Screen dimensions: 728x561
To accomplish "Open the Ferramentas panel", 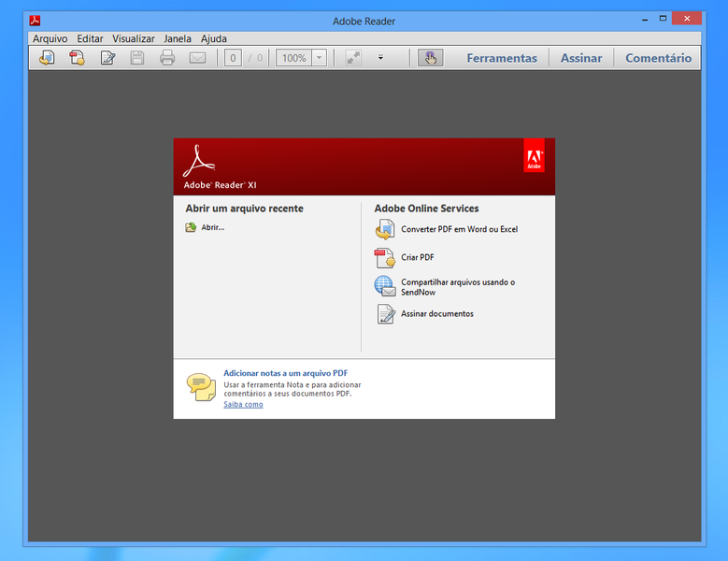I will click(502, 58).
